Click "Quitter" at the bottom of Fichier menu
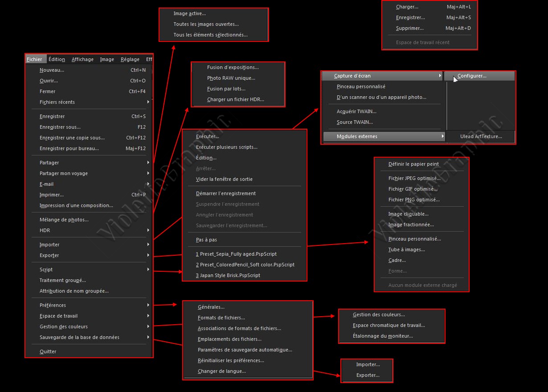The image size is (548, 392). pos(48,351)
